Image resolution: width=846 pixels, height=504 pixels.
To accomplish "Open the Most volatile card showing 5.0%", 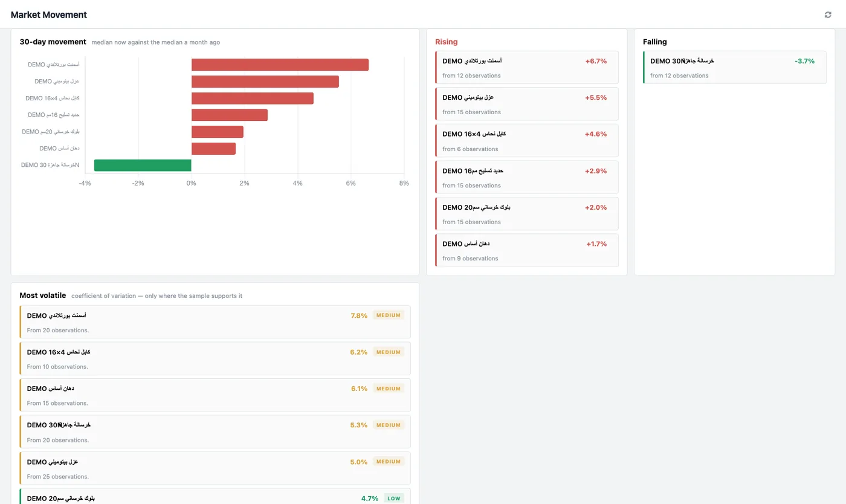I will point(215,468).
